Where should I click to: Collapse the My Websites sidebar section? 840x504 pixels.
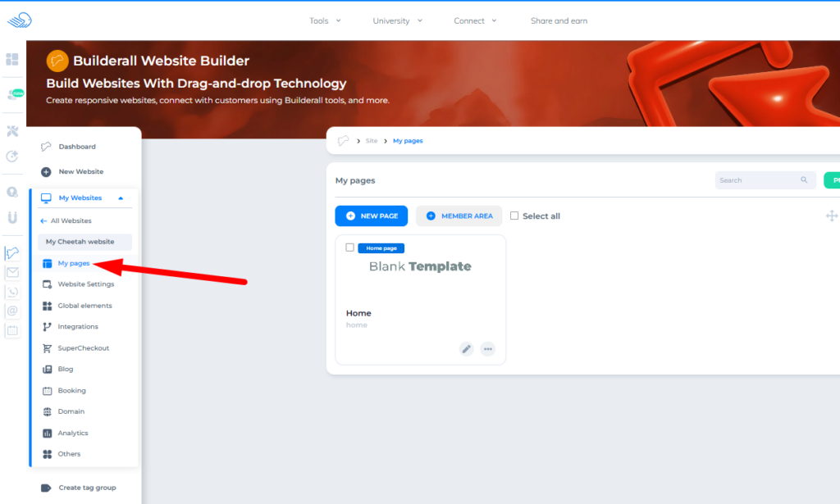pyautogui.click(x=121, y=198)
